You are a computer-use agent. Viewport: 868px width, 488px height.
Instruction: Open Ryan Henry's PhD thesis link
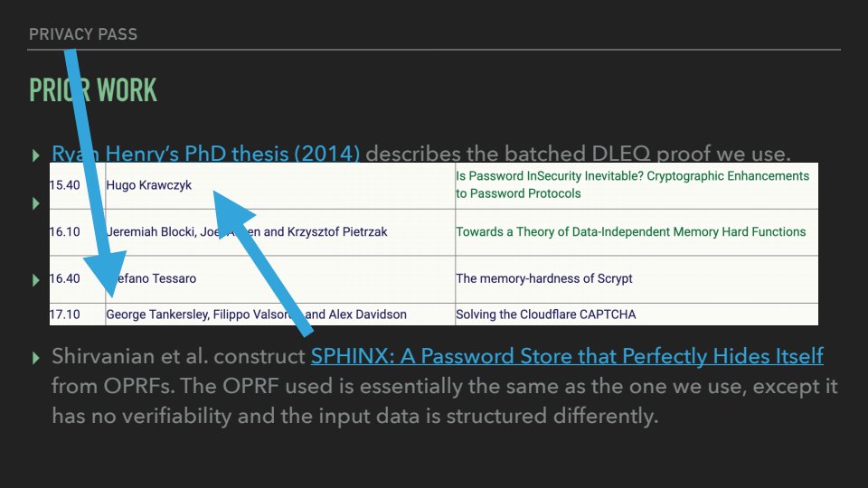(x=206, y=154)
